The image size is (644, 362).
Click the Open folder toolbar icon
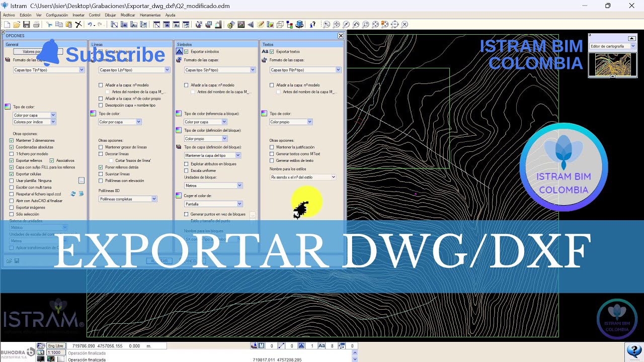click(x=17, y=25)
